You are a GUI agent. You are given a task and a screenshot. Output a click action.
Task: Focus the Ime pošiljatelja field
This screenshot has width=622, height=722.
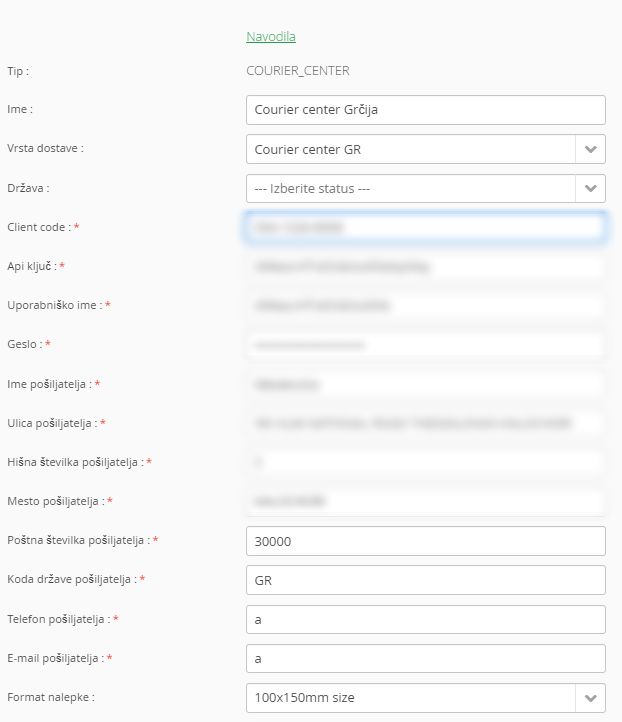(x=425, y=384)
